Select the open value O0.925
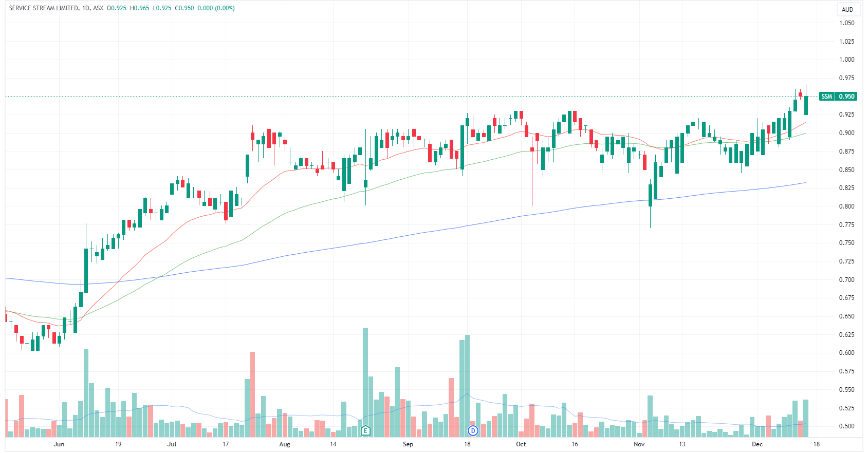The width and height of the screenshot is (868, 453). pyautogui.click(x=116, y=8)
